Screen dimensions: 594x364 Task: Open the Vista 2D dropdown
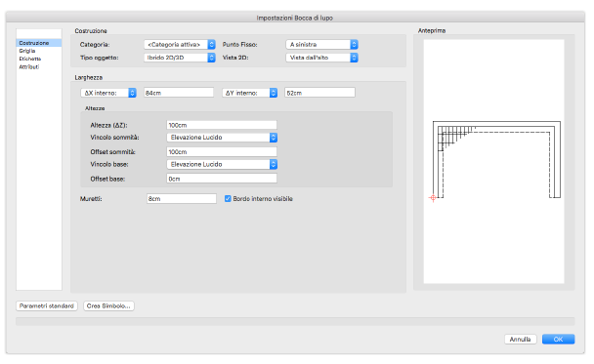[x=321, y=58]
